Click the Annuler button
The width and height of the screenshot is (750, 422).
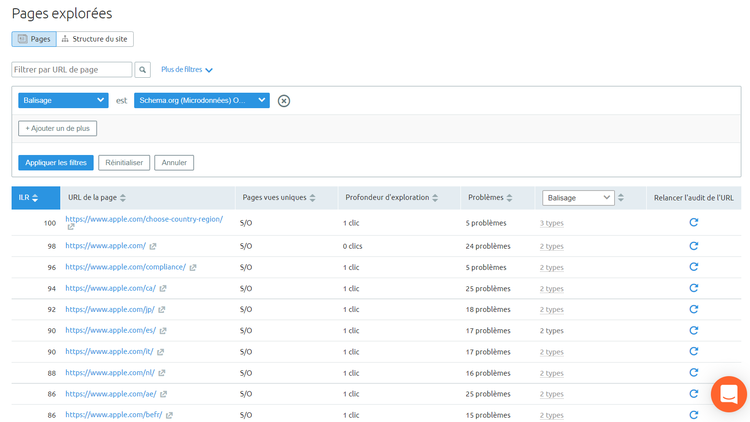[174, 163]
